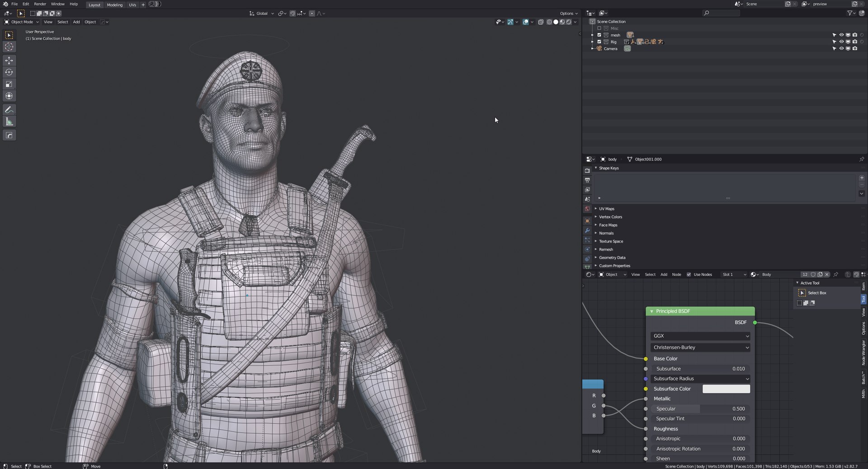Image resolution: width=868 pixels, height=469 pixels.
Task: Toggle fake user shield for Body material
Action: point(813,275)
